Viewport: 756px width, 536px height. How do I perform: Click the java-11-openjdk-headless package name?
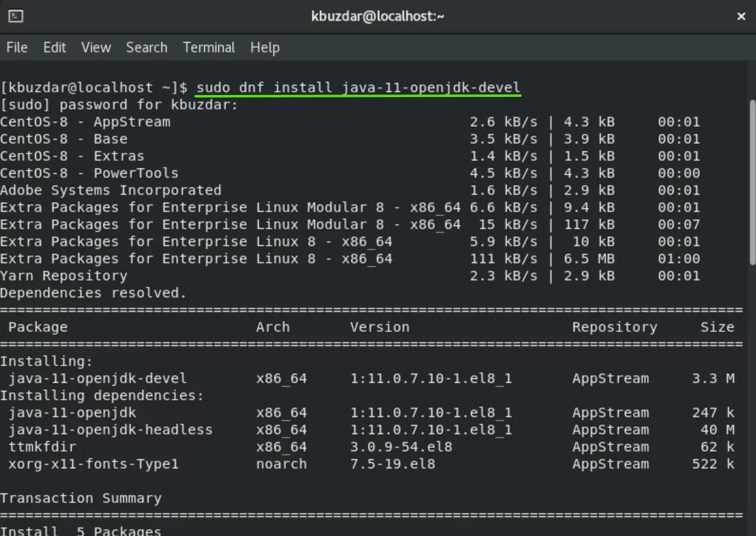[x=110, y=430]
